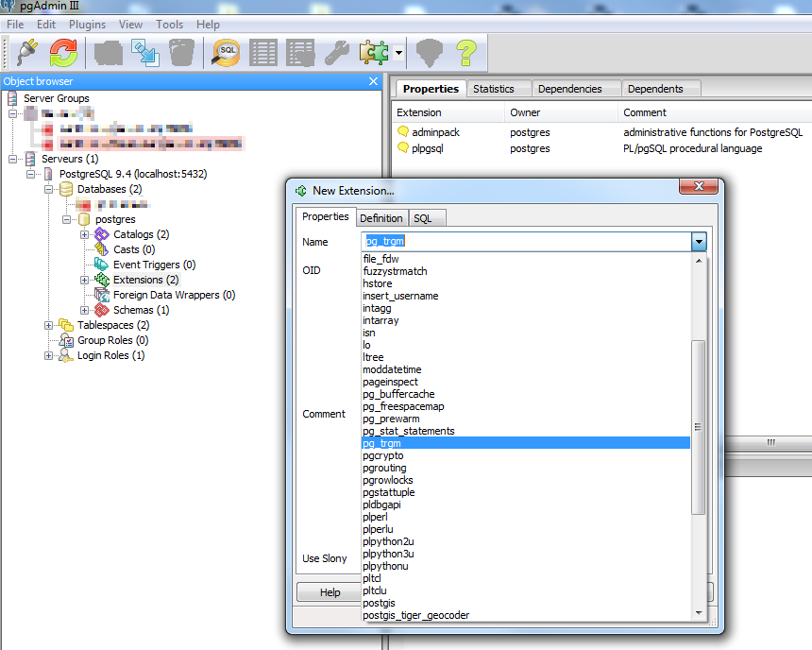Choose pgcrypto from the extension list

coord(526,455)
